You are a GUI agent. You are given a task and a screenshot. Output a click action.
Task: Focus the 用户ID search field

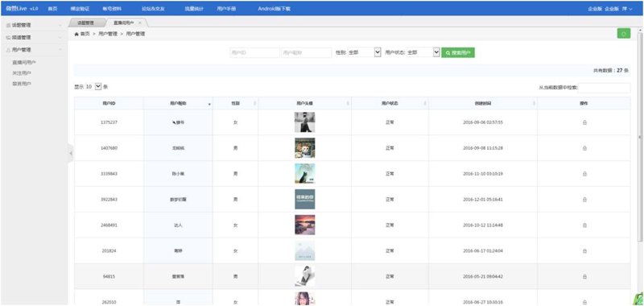pos(254,52)
